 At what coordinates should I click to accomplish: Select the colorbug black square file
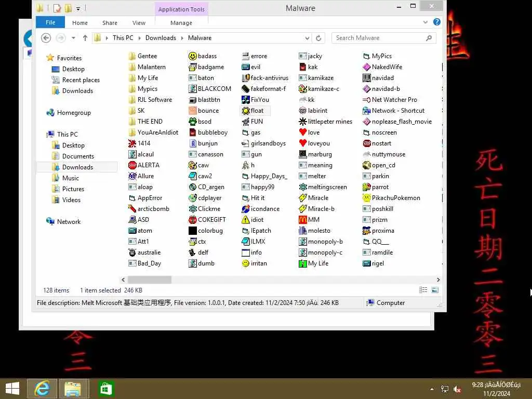(206, 231)
